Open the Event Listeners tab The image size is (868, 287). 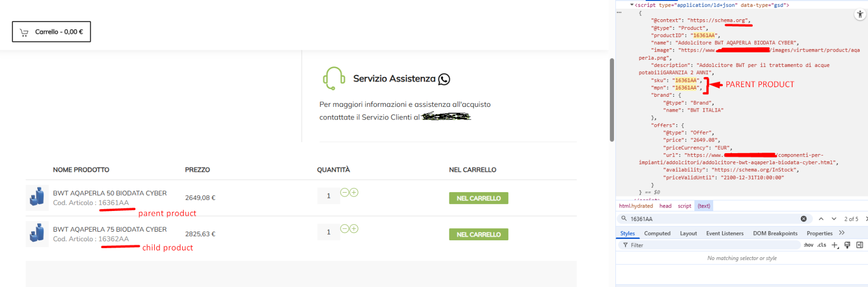coord(725,234)
